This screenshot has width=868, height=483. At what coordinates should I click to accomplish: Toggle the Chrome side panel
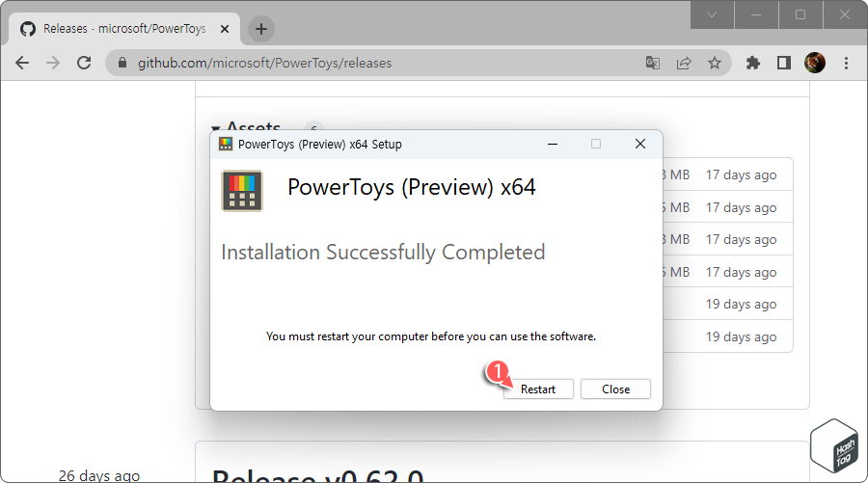[784, 63]
